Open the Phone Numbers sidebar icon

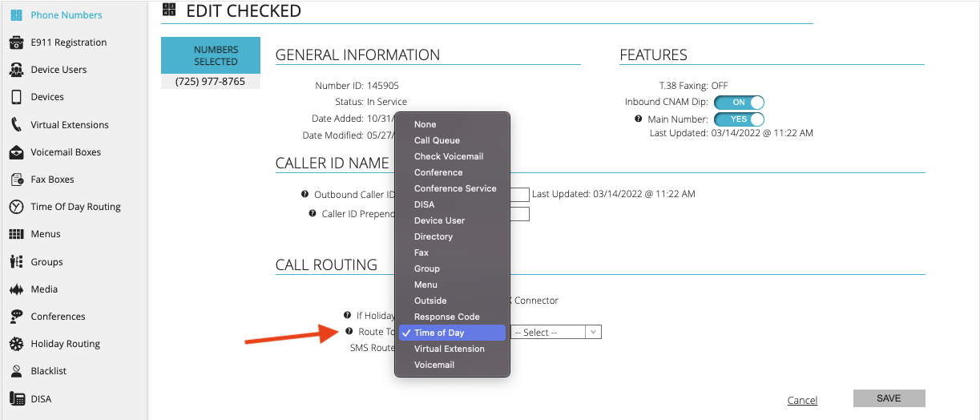click(16, 15)
